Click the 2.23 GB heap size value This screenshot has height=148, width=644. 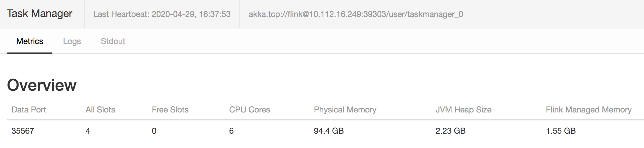click(450, 131)
